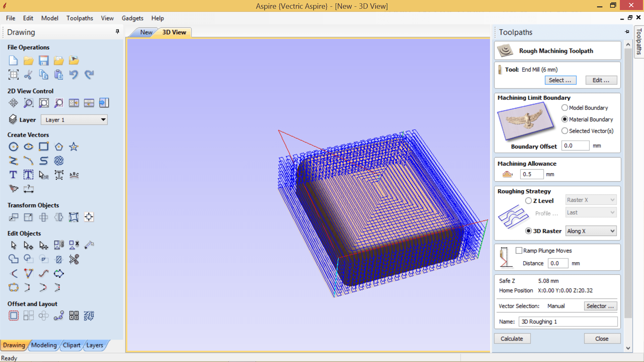This screenshot has width=644, height=362.
Task: Click the Redo arrow icon
Action: pyautogui.click(x=89, y=74)
